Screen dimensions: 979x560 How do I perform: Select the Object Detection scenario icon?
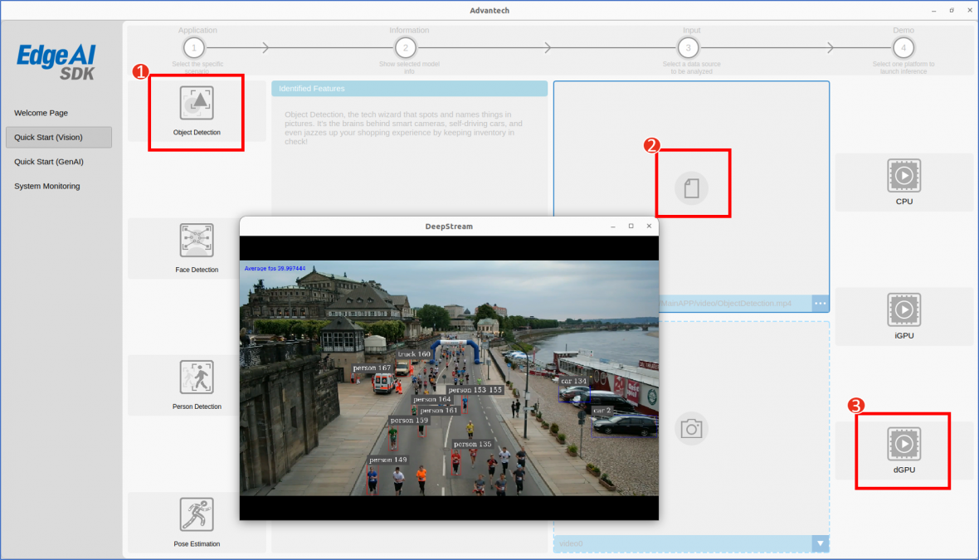click(197, 104)
